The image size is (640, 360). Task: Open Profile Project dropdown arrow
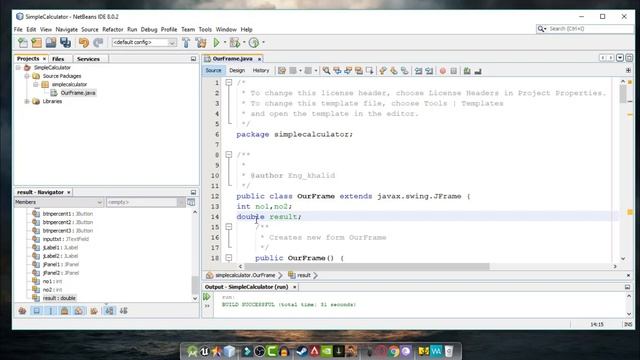263,42
